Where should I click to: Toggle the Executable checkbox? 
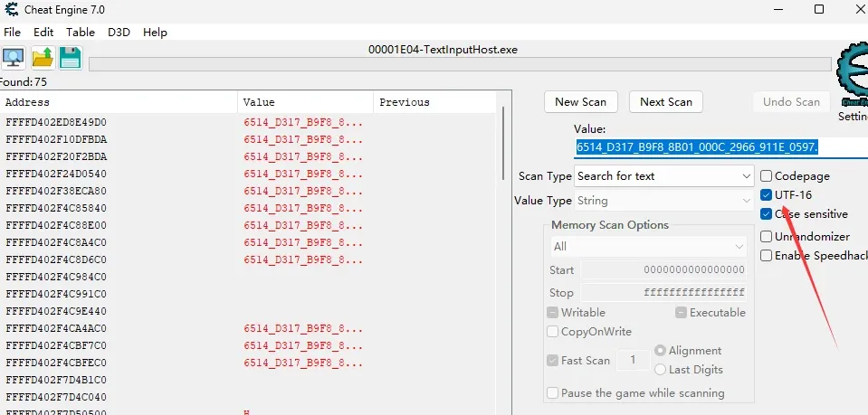coord(681,313)
